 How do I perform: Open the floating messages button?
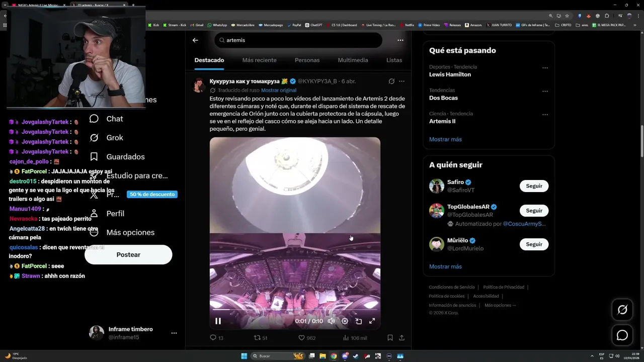tap(622, 335)
